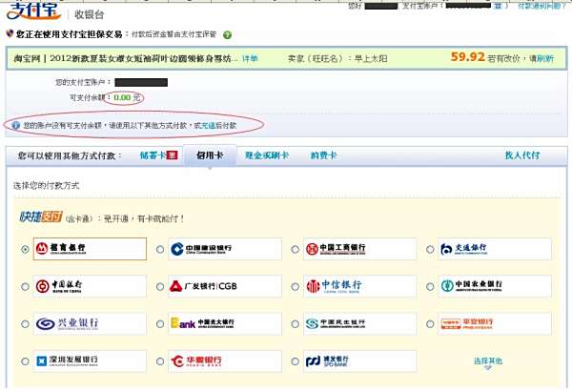Click the 淘宝网 order title text
The width and height of the screenshot is (572, 392).
click(126, 58)
